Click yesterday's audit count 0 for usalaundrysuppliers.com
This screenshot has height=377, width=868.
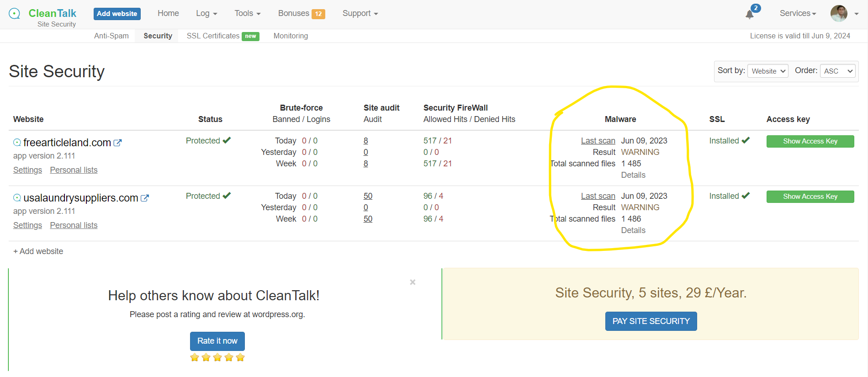pyautogui.click(x=366, y=207)
